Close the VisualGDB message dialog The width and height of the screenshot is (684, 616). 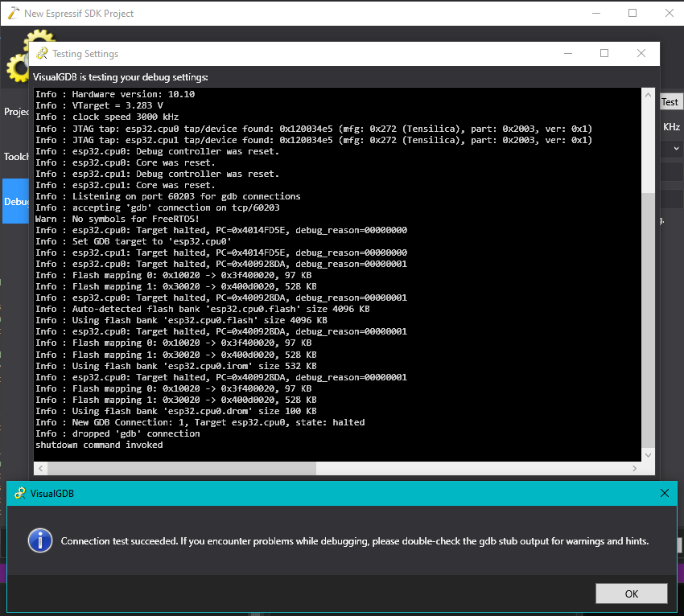coord(665,493)
